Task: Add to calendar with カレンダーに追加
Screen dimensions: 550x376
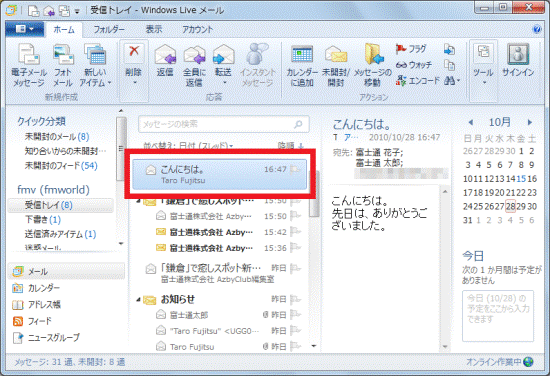Action: click(x=302, y=66)
